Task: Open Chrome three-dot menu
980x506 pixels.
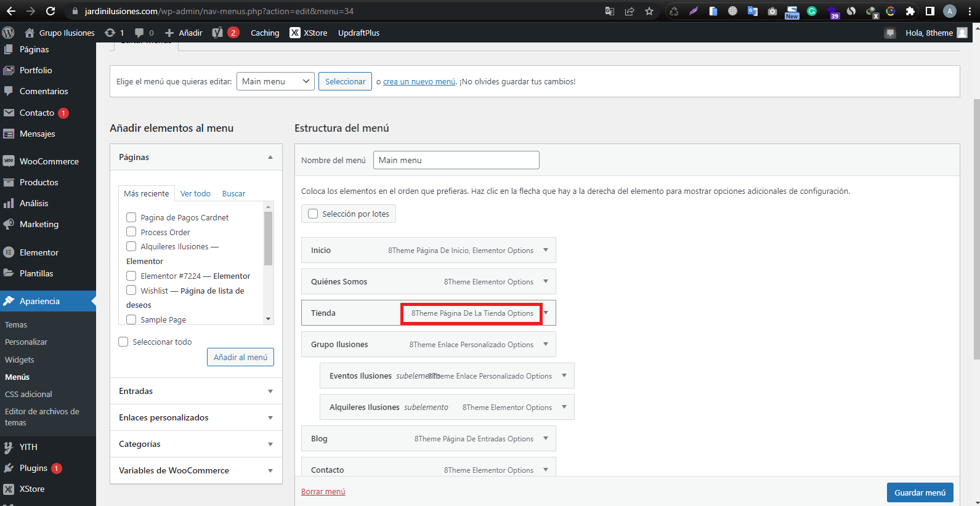Action: point(971,11)
